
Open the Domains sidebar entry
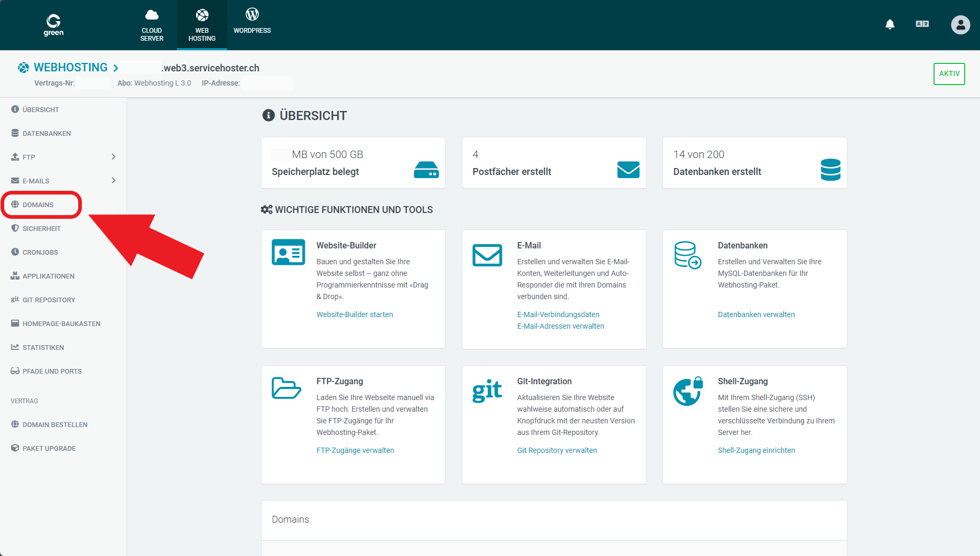[38, 205]
